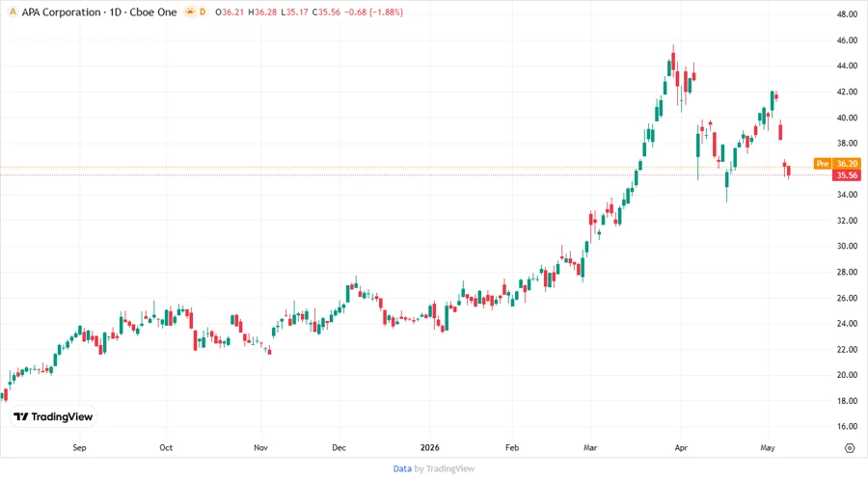868x480 pixels.
Task: Click the H36.28 high value
Action: (x=262, y=12)
